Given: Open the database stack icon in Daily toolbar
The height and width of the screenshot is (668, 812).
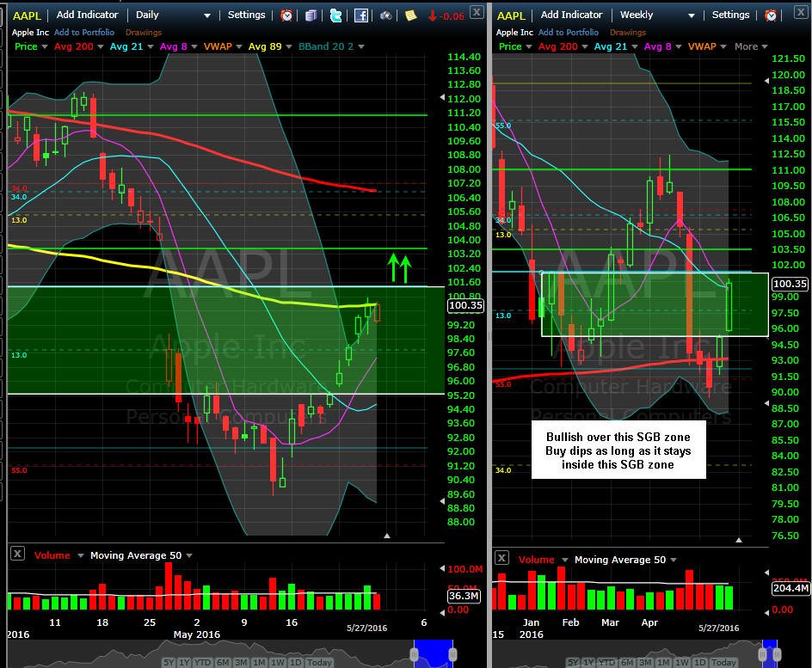Looking at the screenshot, I should click(x=311, y=15).
